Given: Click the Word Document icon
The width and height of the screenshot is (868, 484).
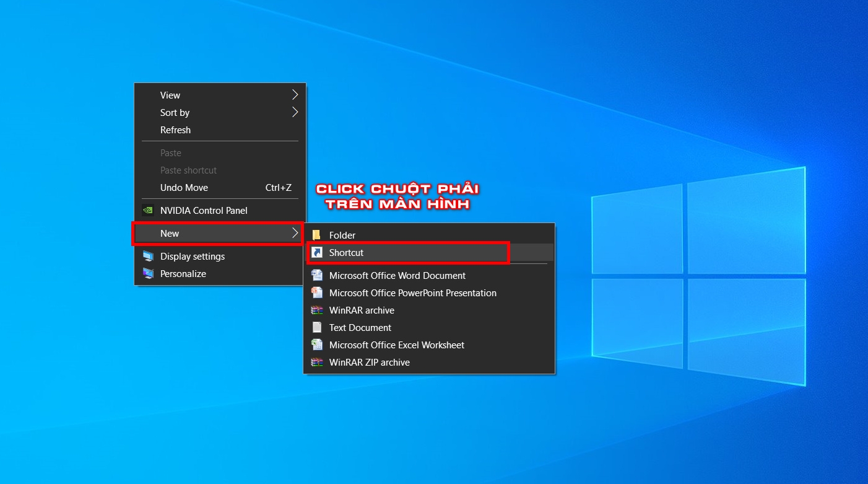Looking at the screenshot, I should [x=317, y=275].
